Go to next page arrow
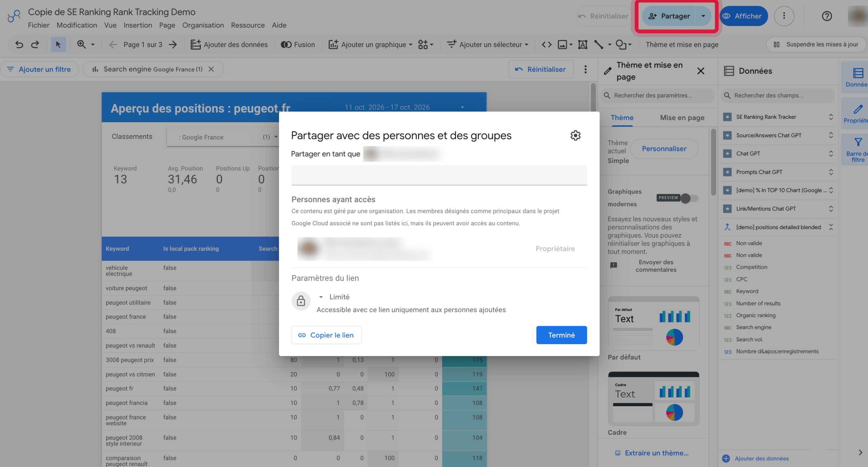The image size is (868, 467). point(173,44)
